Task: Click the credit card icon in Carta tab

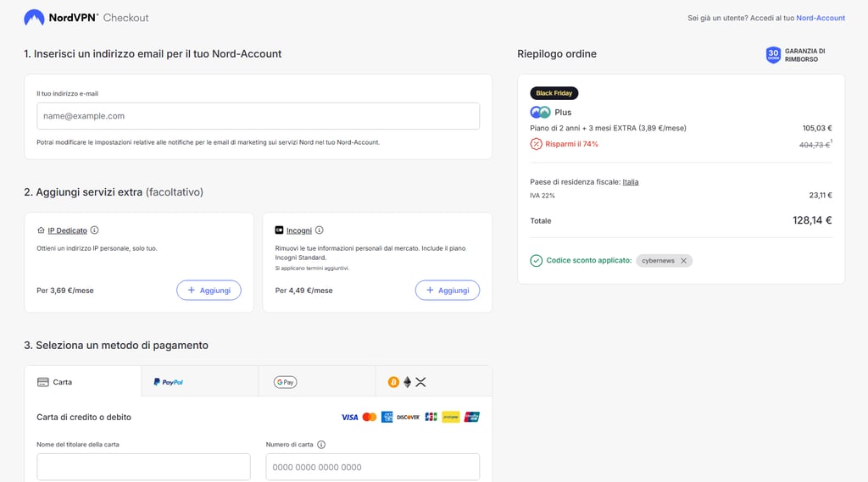Action: 42,382
